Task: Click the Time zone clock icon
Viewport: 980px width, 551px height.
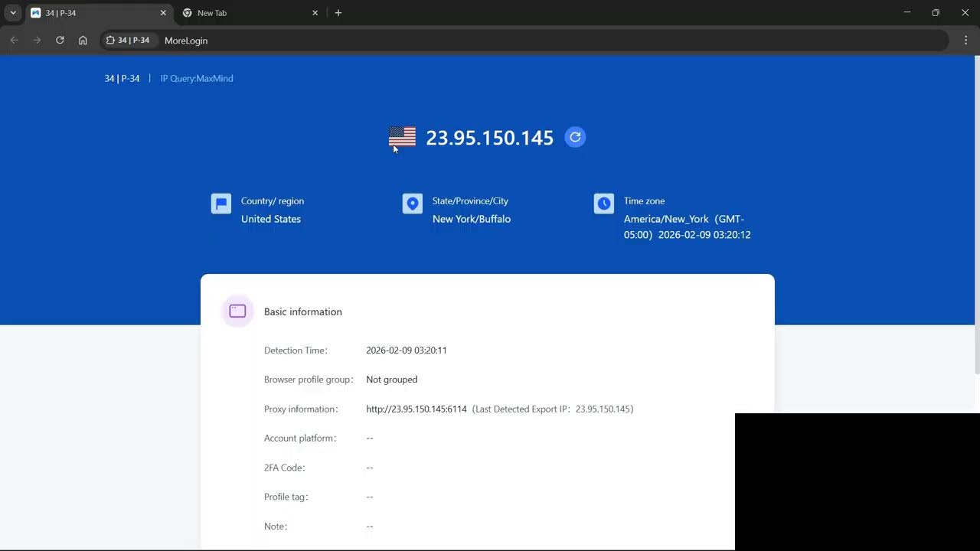Action: [x=604, y=204]
